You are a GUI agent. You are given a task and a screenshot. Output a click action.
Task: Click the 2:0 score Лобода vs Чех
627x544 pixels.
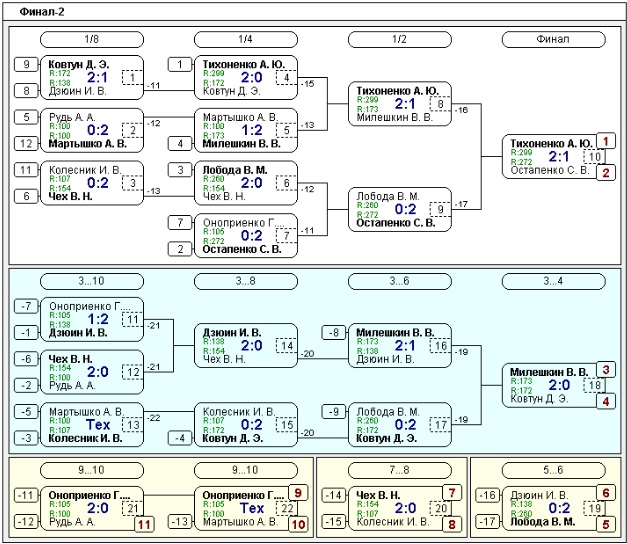(x=252, y=183)
